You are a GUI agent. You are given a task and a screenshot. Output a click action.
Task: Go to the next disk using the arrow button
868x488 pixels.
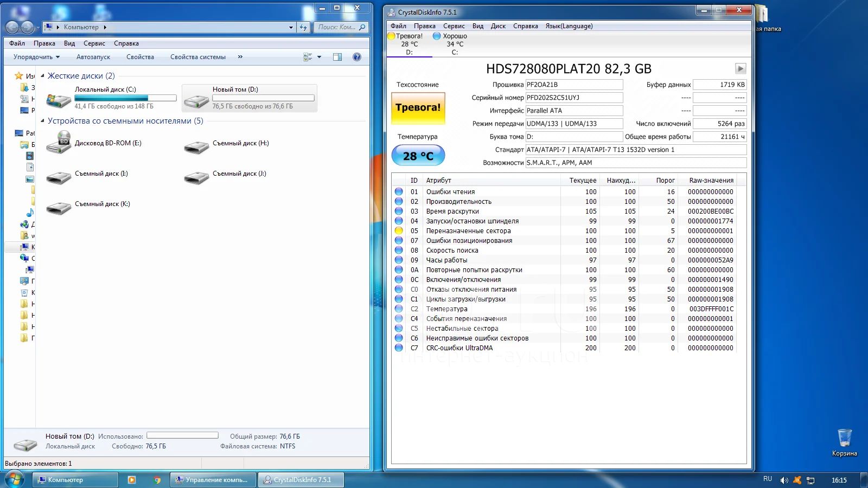pyautogui.click(x=741, y=68)
